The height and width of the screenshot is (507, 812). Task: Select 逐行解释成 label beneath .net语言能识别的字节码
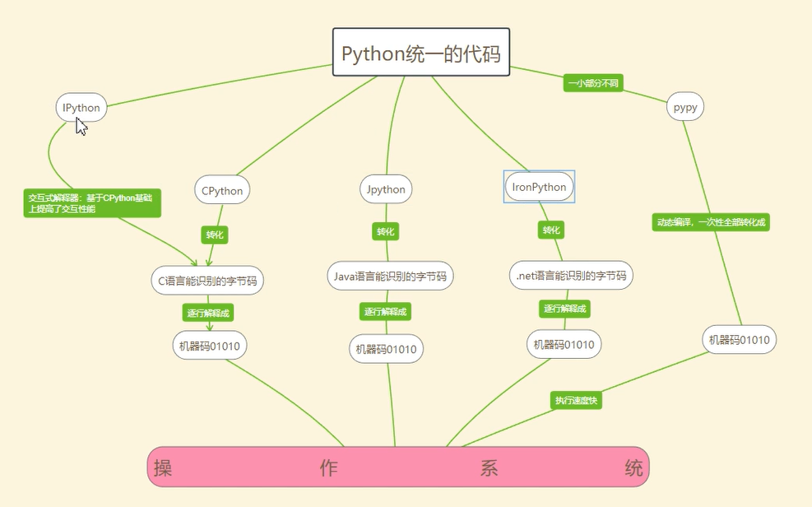pos(565,309)
